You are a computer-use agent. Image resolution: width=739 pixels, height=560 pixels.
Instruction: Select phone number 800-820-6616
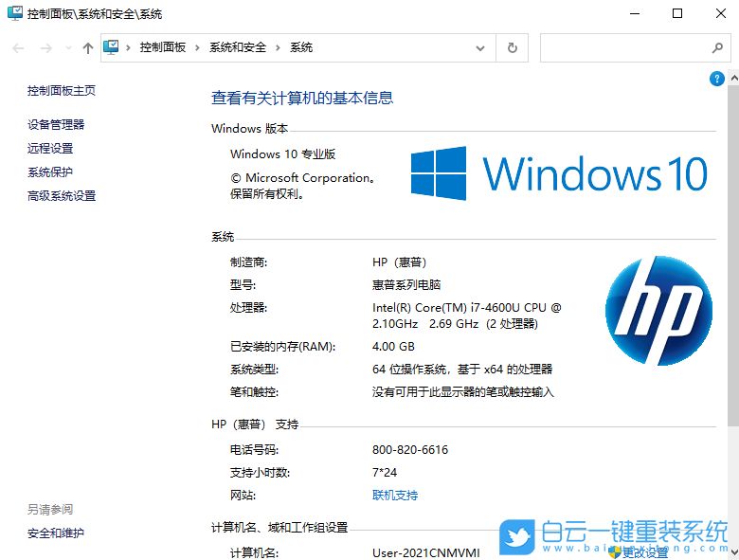410,450
